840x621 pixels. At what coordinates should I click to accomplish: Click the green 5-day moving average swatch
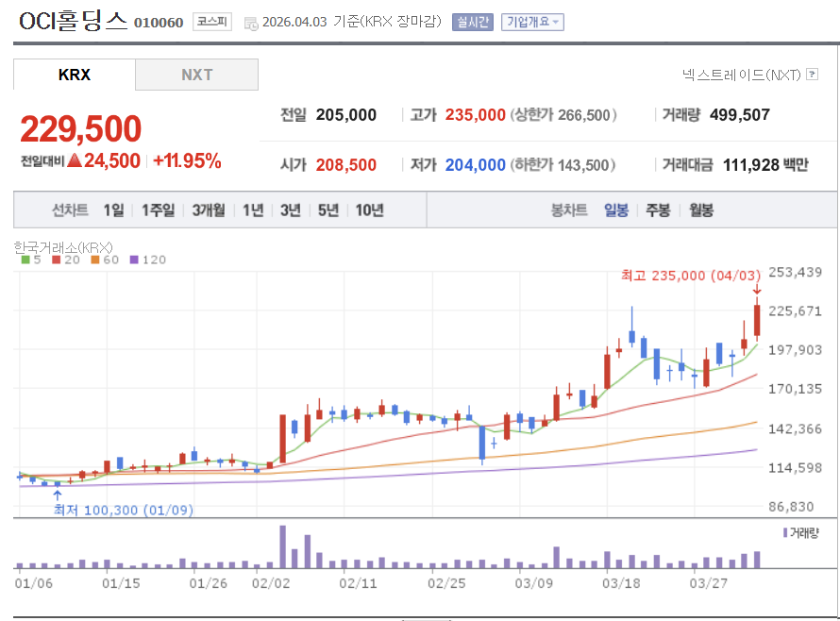[x=25, y=260]
